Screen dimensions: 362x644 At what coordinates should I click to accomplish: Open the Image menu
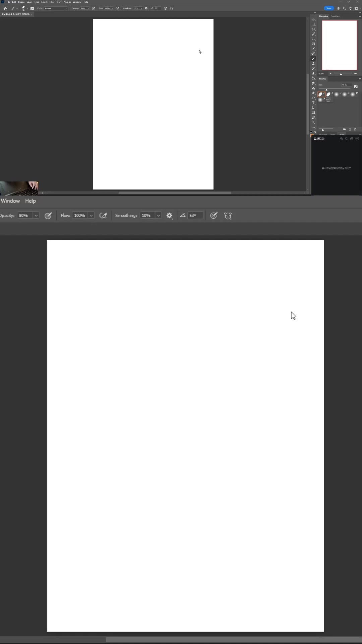pyautogui.click(x=21, y=2)
